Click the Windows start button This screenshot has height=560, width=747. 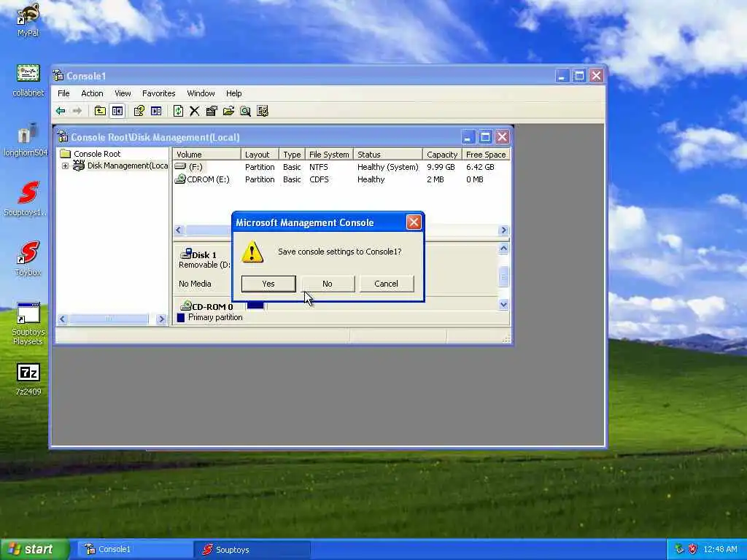(34, 550)
